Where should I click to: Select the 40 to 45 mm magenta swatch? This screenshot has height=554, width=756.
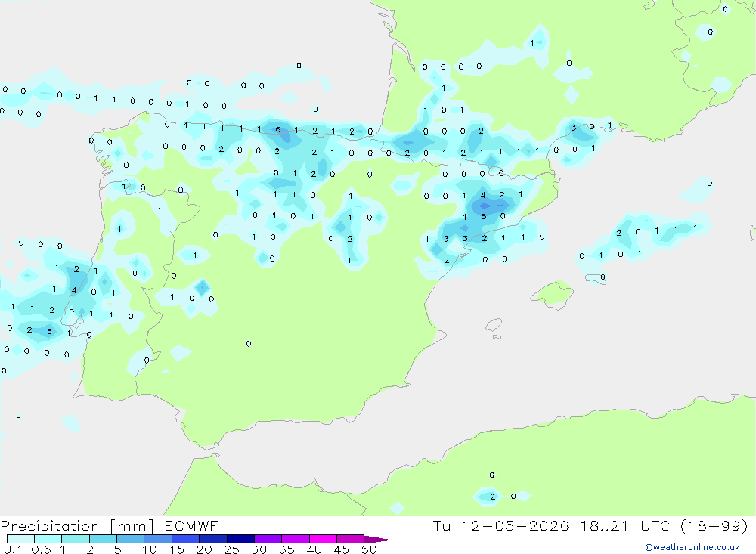click(x=323, y=539)
